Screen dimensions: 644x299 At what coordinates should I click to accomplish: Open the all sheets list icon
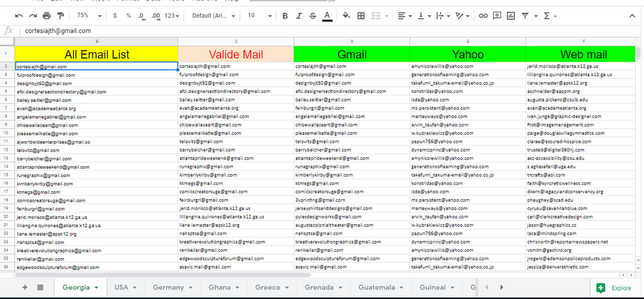coord(40,287)
